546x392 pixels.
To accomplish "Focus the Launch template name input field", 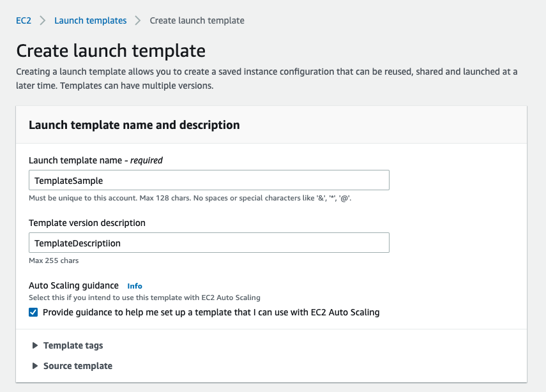I will 209,181.
